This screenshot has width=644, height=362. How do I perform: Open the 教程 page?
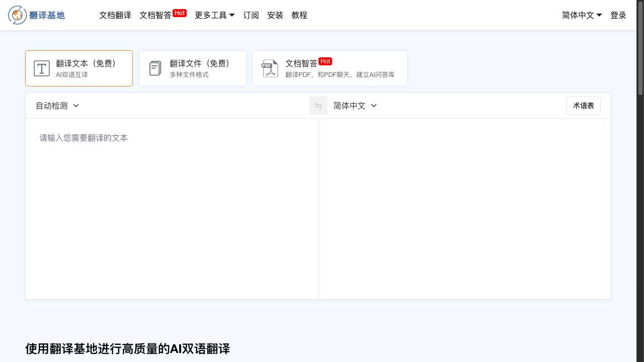pyautogui.click(x=299, y=15)
